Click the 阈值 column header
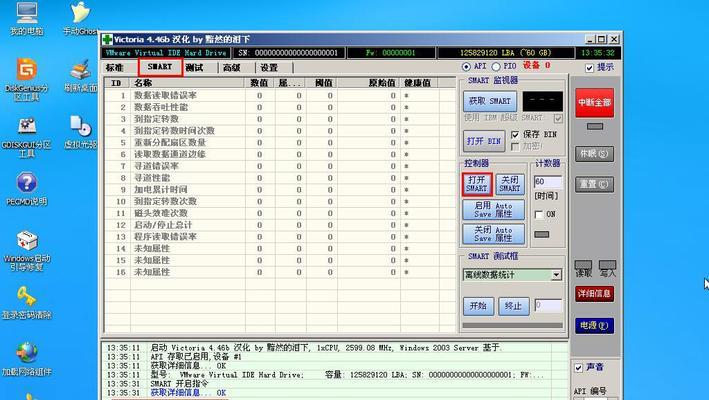The image size is (709, 400). click(321, 83)
